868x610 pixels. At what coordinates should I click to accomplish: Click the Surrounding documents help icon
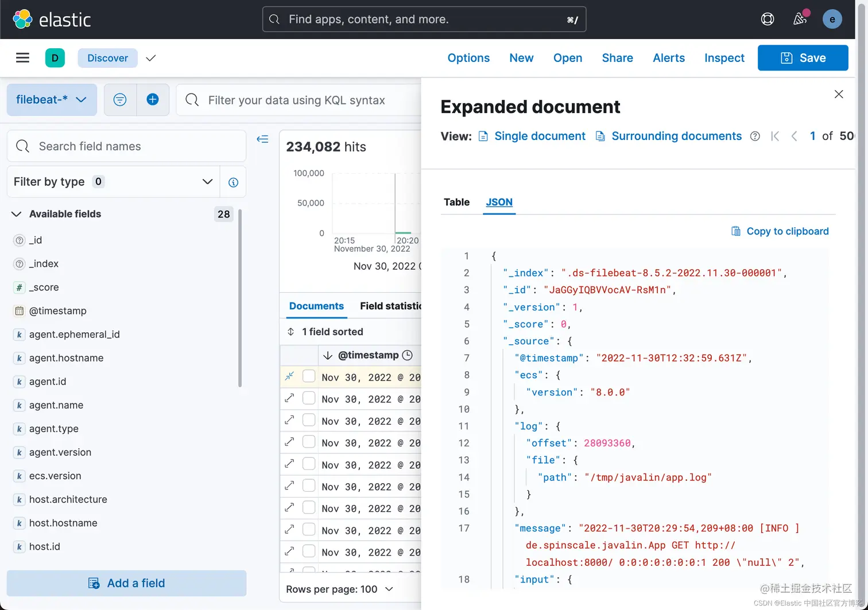pyautogui.click(x=755, y=137)
